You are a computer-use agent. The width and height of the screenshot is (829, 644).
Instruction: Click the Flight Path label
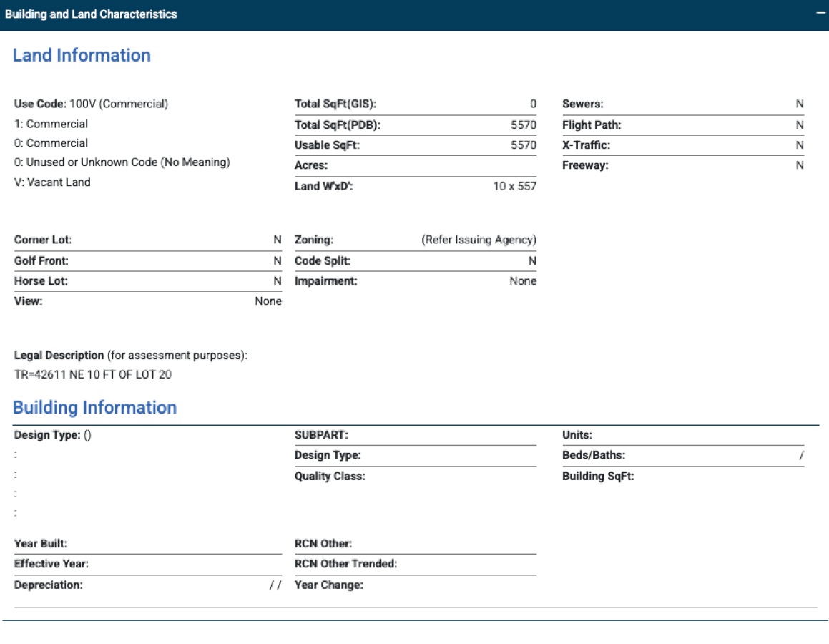tap(592, 125)
